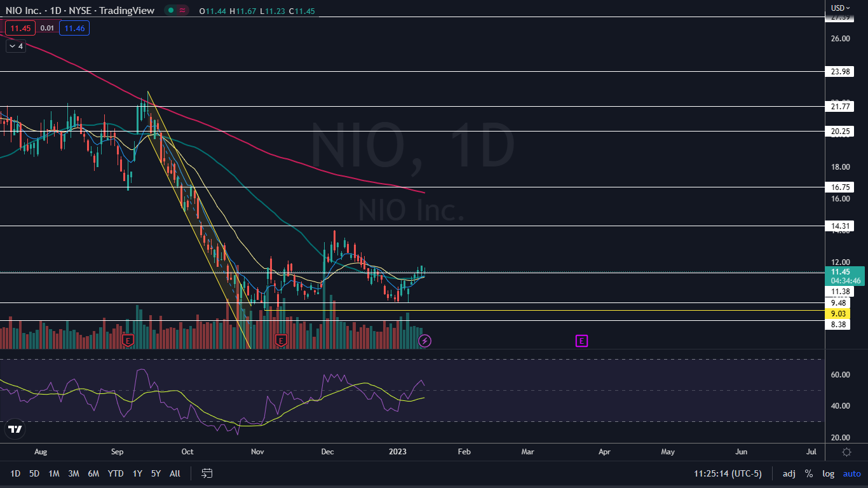Click the TradingView logo icon

point(15,429)
